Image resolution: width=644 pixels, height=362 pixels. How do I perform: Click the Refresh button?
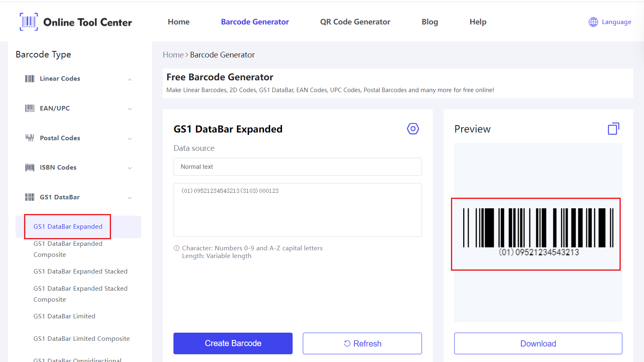pos(362,343)
